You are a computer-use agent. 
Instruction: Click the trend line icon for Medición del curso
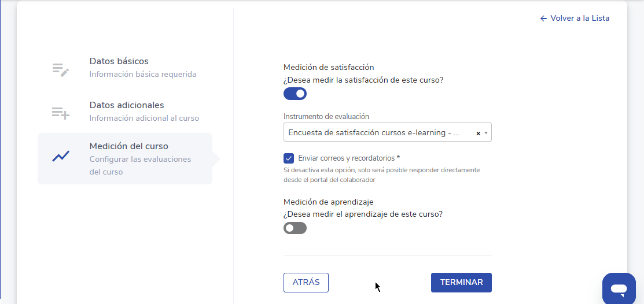click(x=61, y=156)
